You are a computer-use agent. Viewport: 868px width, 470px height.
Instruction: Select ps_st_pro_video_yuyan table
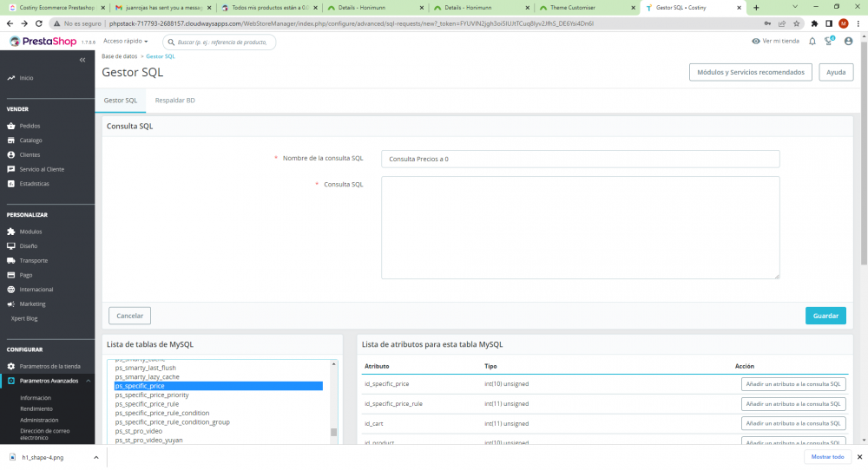148,441
